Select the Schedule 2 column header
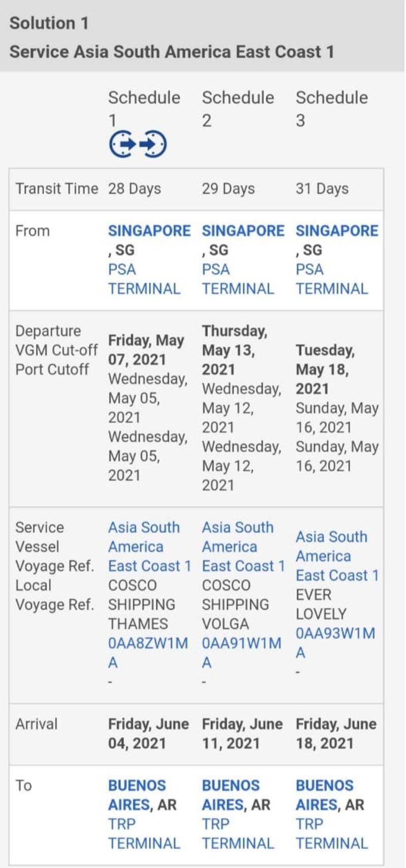Image resolution: width=406 pixels, height=868 pixels. point(238,108)
